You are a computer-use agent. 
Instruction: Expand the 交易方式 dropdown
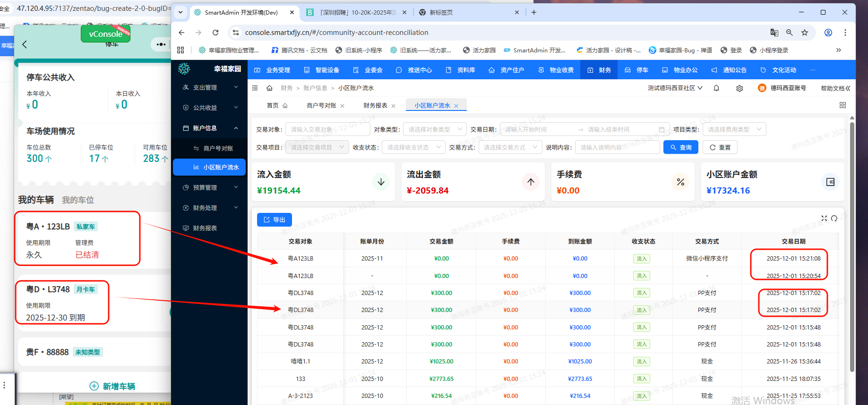(510, 147)
